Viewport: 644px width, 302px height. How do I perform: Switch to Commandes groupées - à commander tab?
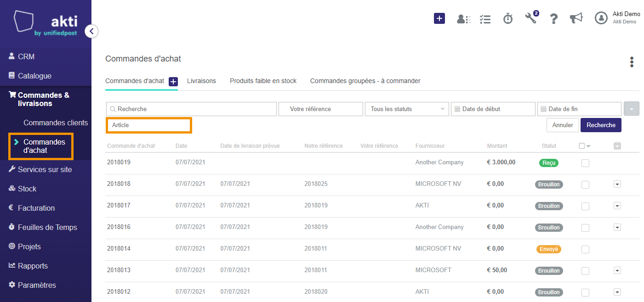click(x=365, y=81)
